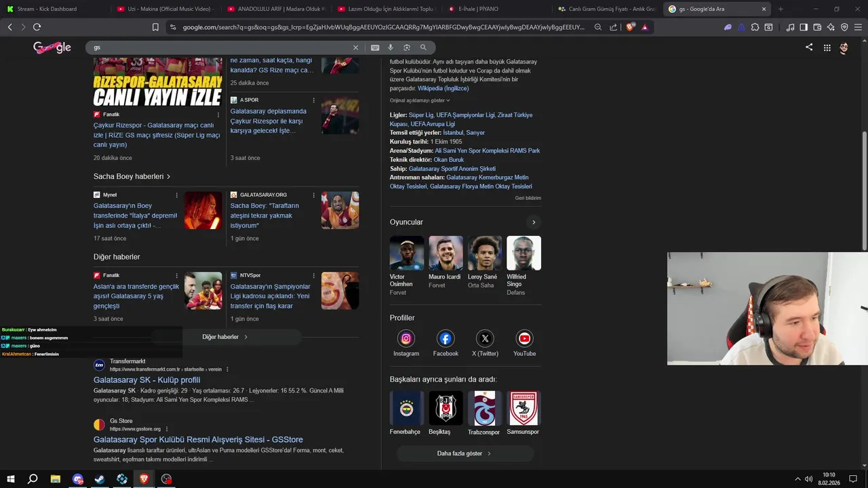Viewport: 868px width, 488px height.
Task: Open Okan Buruk teknik direktör link
Action: [x=449, y=159]
